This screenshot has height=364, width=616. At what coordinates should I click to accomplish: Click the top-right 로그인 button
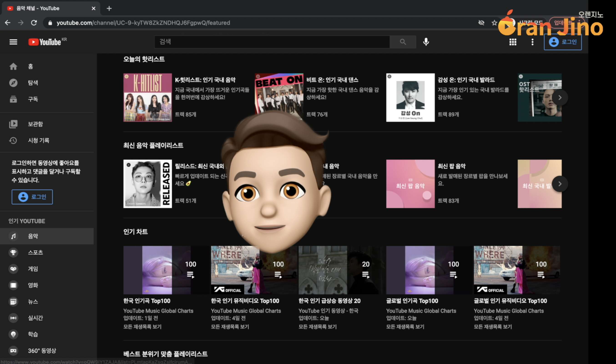563,42
